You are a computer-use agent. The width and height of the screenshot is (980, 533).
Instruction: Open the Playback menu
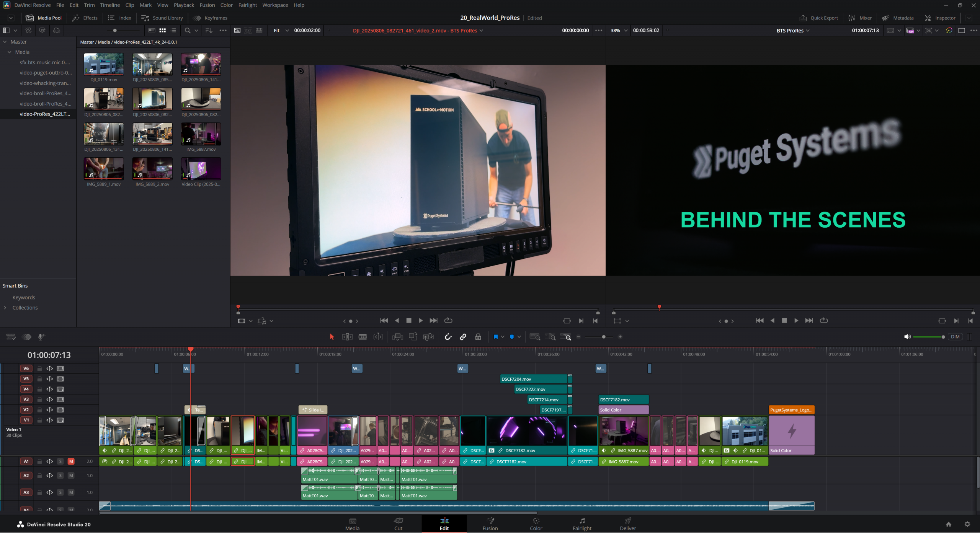pyautogui.click(x=184, y=5)
